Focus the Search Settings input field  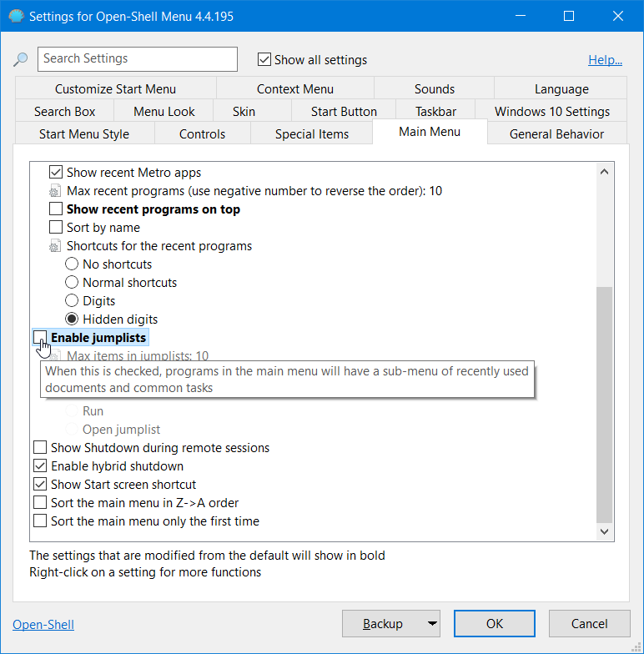pos(137,59)
